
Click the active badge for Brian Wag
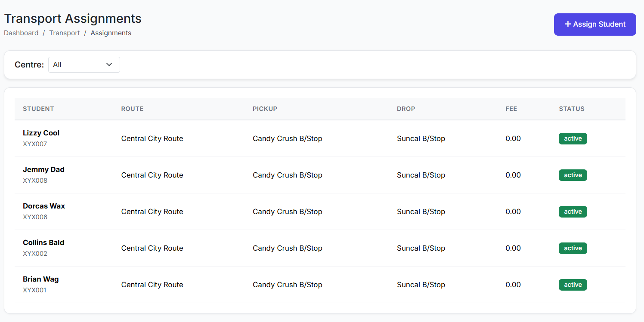573,285
